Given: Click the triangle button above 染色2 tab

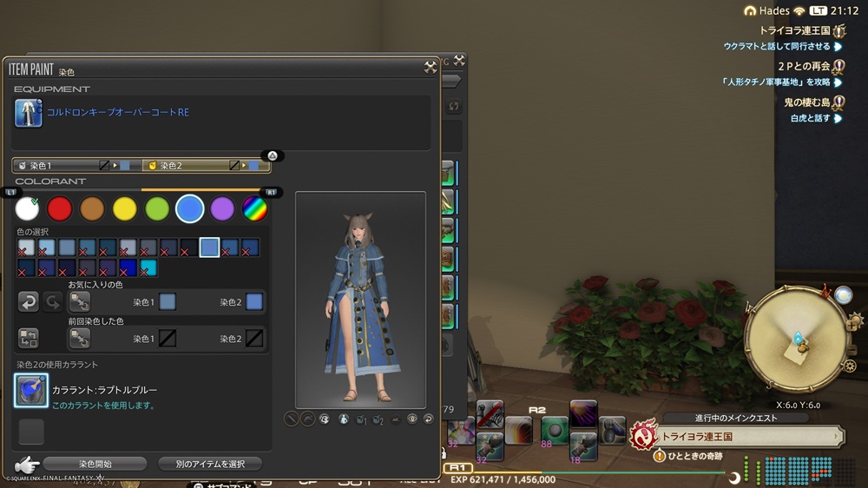Looking at the screenshot, I should (x=273, y=155).
